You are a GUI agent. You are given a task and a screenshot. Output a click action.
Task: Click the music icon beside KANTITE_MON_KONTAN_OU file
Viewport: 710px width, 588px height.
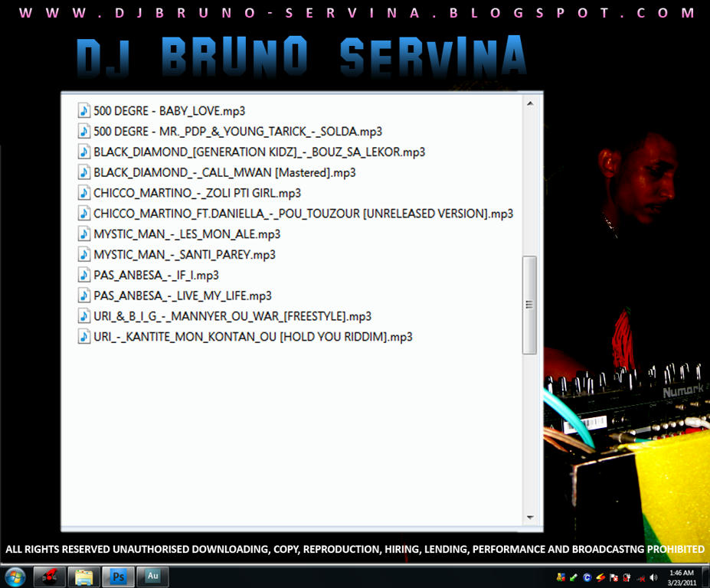point(83,336)
